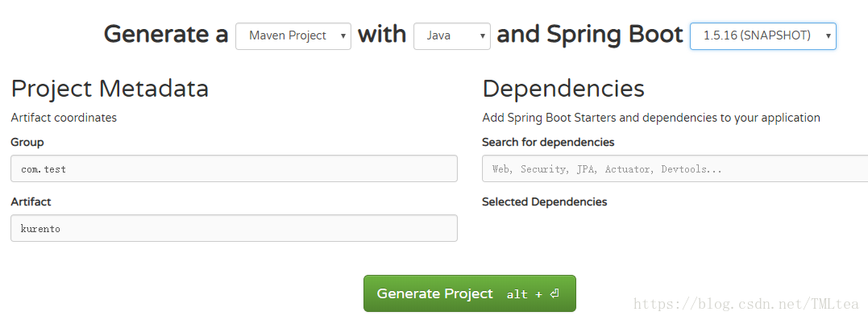Click the Group input field containing com.test
This screenshot has width=868, height=320.
[x=234, y=168]
